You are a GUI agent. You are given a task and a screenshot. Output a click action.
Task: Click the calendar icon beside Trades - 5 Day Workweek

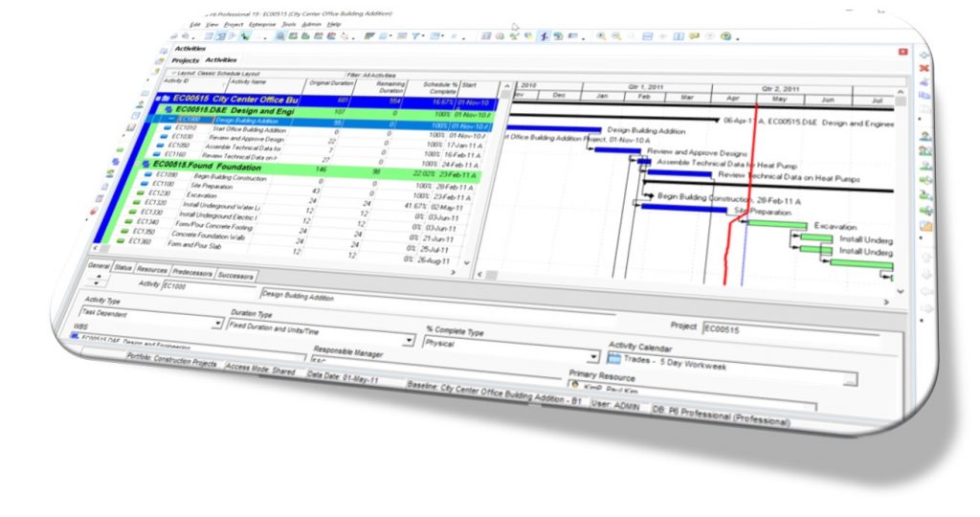(613, 358)
